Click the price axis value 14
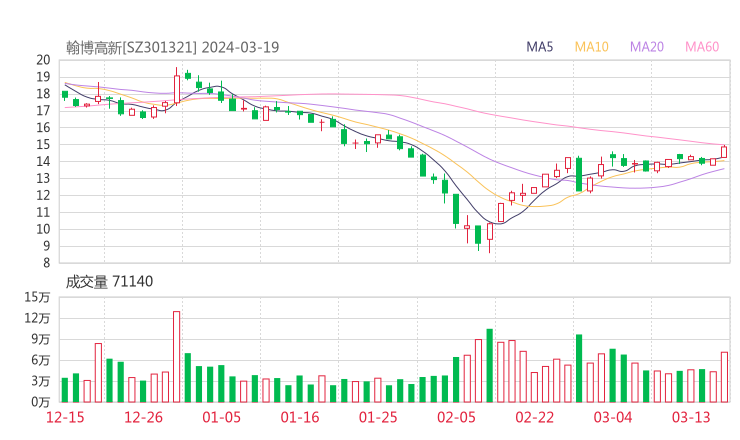 (x=43, y=161)
